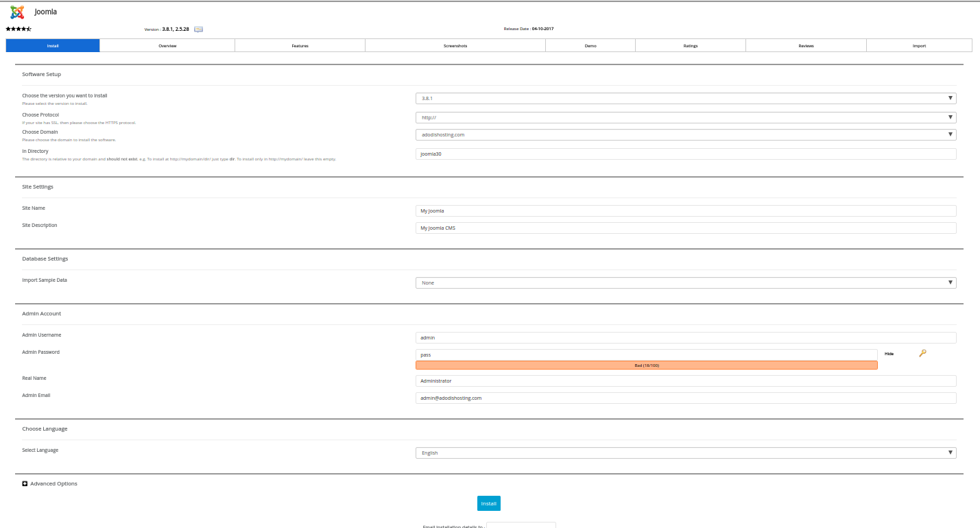The image size is (980, 528).
Task: Switch to the Ratings tab
Action: (x=691, y=45)
